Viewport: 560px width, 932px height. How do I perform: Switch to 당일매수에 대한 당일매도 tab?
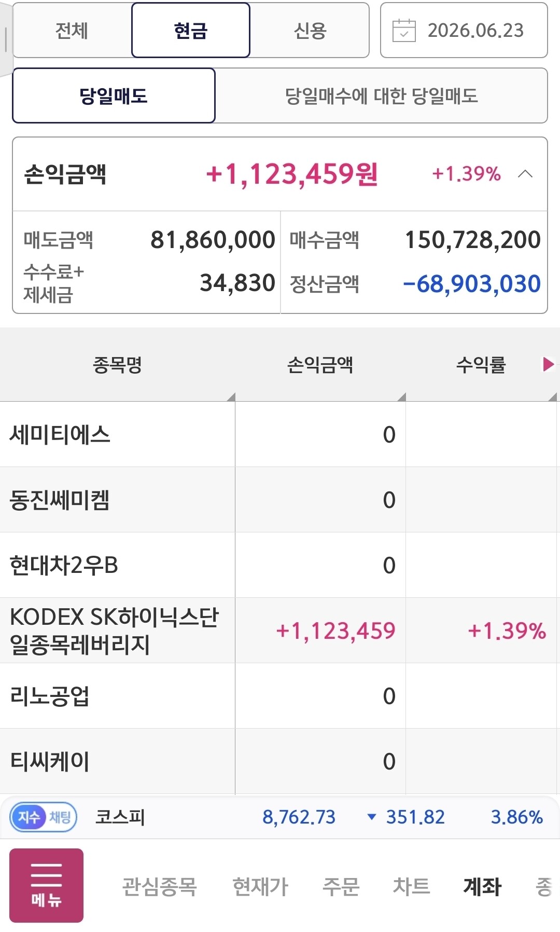pyautogui.click(x=381, y=95)
